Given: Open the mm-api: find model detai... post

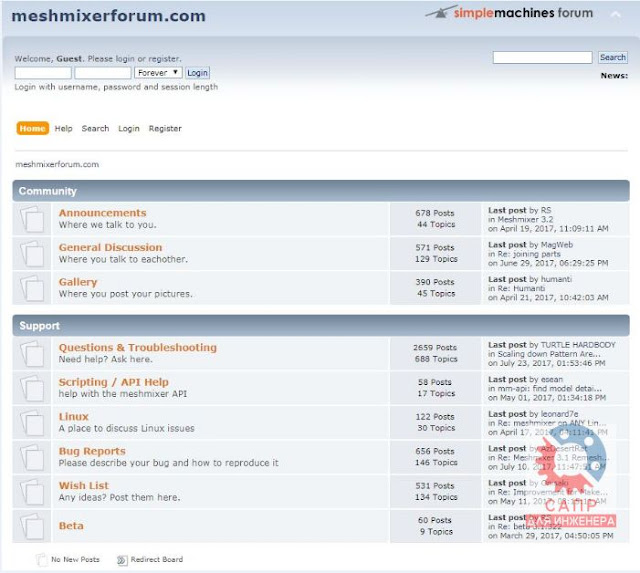Looking at the screenshot, I should (x=549, y=388).
